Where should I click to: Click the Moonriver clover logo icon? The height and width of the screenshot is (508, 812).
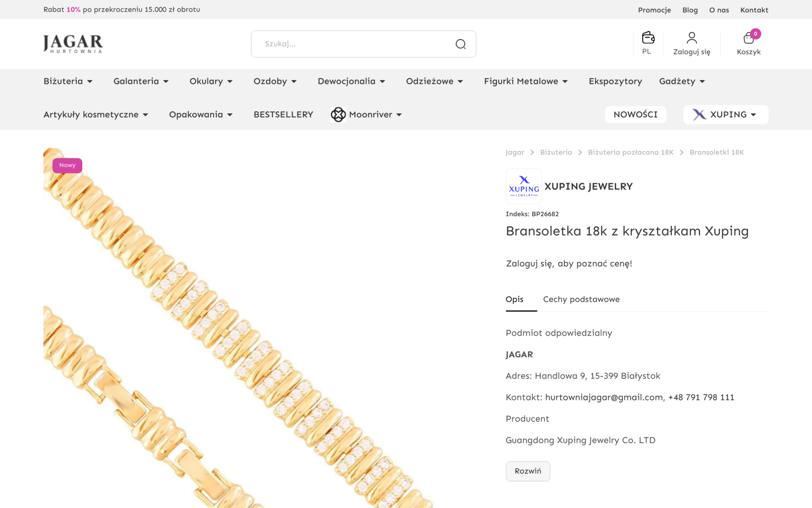(x=338, y=115)
